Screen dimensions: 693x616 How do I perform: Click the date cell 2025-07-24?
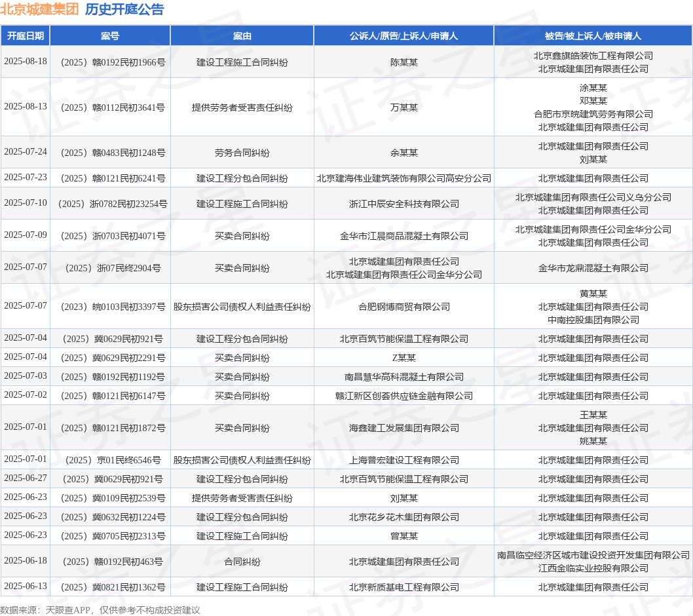point(25,151)
